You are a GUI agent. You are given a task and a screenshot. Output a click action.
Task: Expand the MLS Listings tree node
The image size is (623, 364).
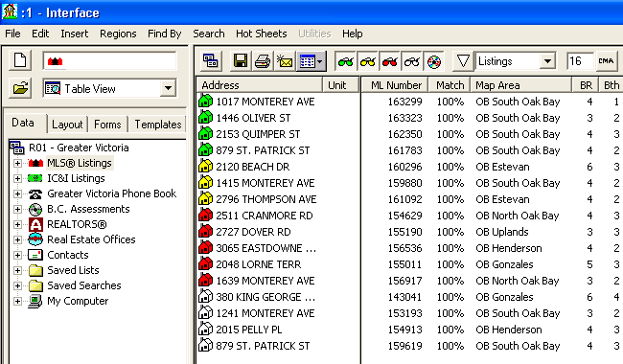[x=17, y=163]
